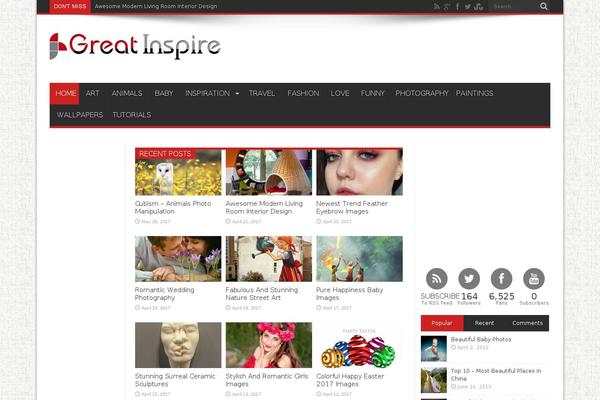Click the Don't Miss ticker headline link
The width and height of the screenshot is (600, 400).
tap(156, 6)
